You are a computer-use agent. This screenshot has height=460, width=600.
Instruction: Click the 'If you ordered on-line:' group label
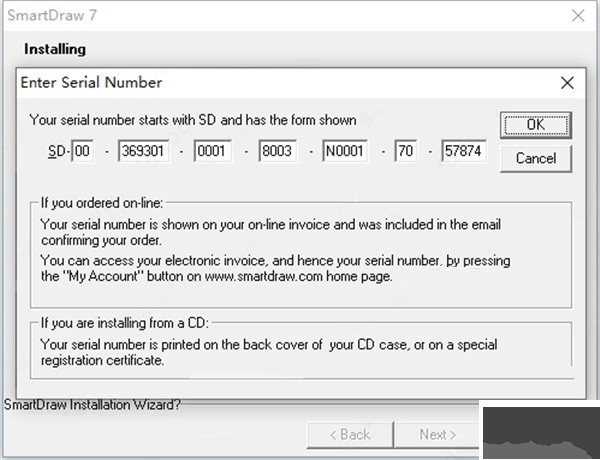(x=102, y=203)
